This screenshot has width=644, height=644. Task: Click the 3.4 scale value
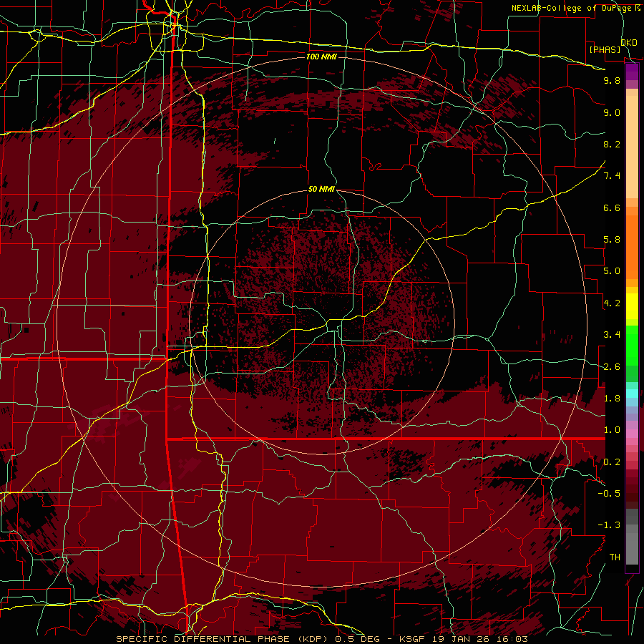612,335
